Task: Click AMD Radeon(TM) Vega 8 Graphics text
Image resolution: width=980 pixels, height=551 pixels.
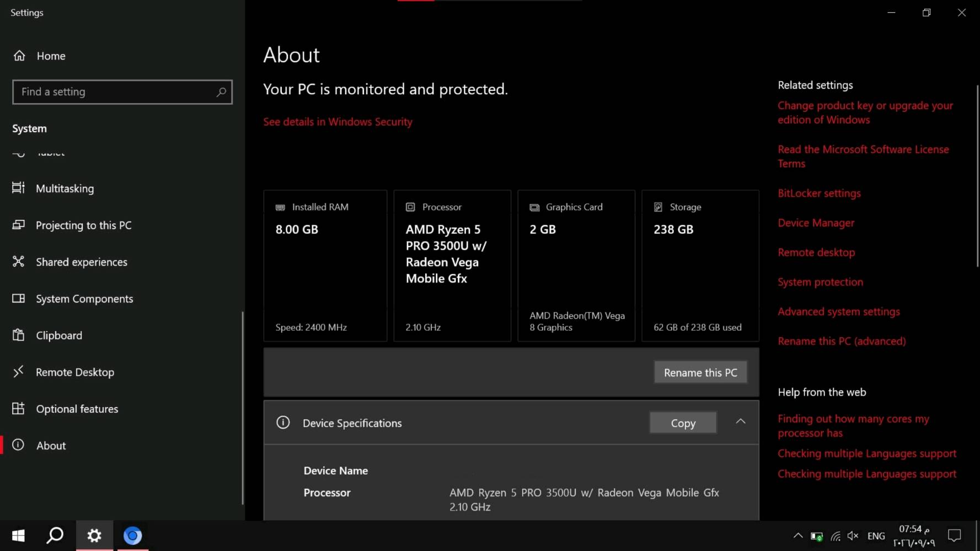Action: (577, 321)
